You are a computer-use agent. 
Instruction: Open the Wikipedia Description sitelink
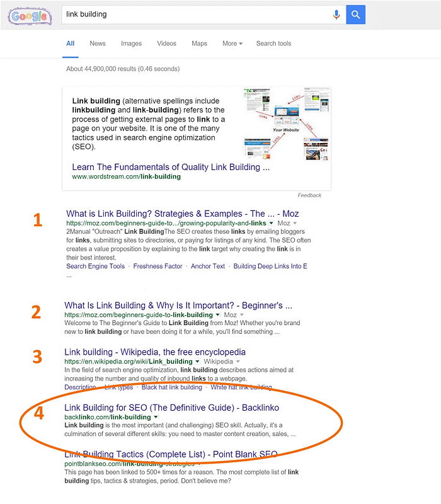[x=80, y=387]
